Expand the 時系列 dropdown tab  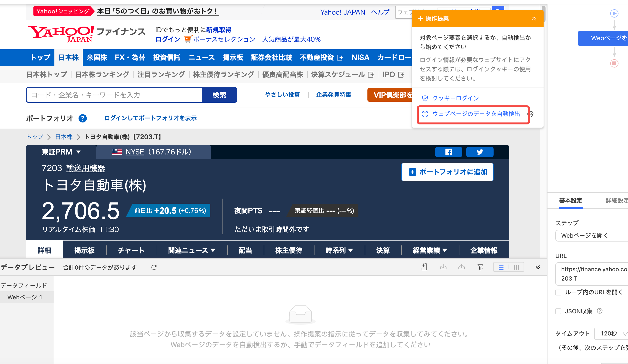(339, 250)
